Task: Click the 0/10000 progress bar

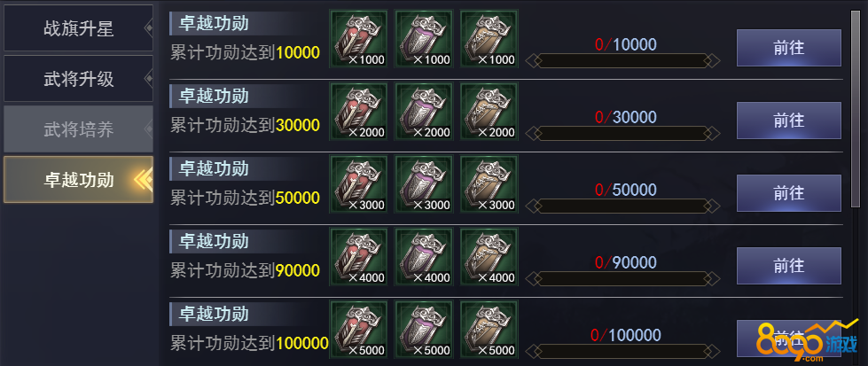Action: [622, 60]
